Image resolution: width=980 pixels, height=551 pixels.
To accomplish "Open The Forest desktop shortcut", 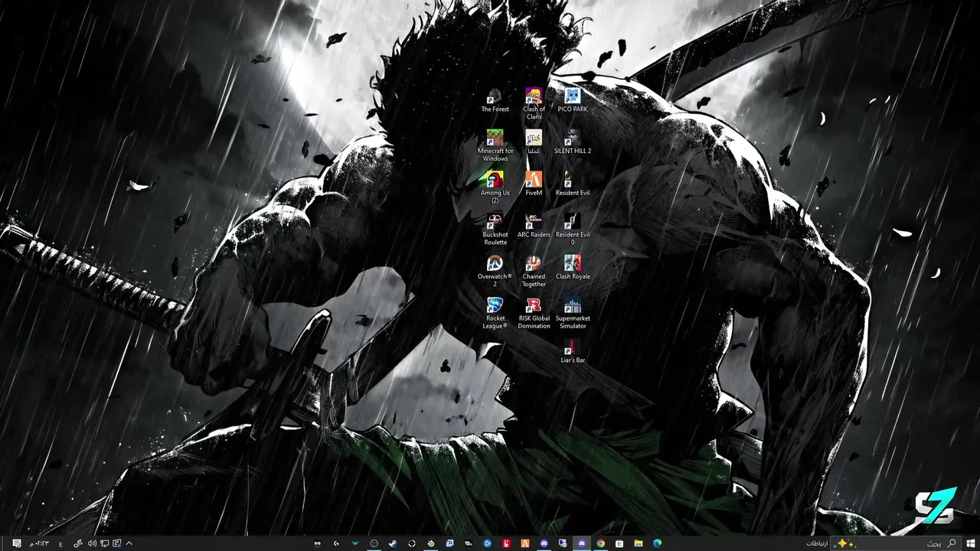I will point(495,101).
